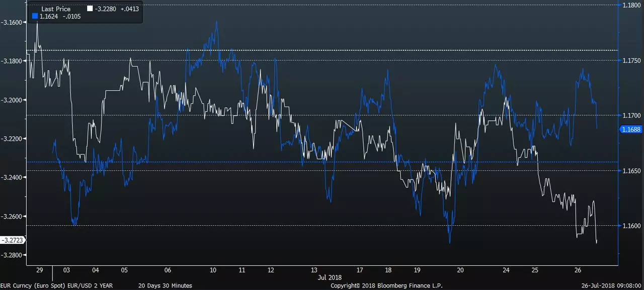The image size is (644, 290).
Task: Click the -3.1600 label on the left axis
Action: 12,22
